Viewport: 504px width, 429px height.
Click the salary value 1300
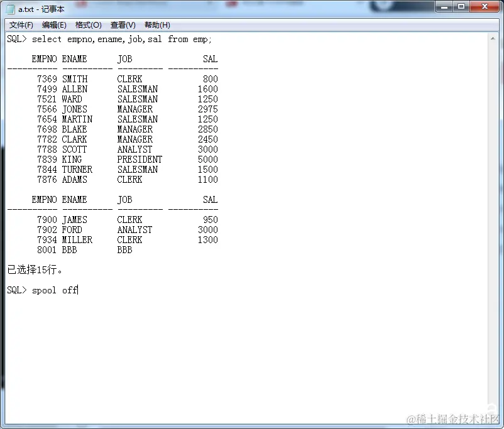pos(208,240)
